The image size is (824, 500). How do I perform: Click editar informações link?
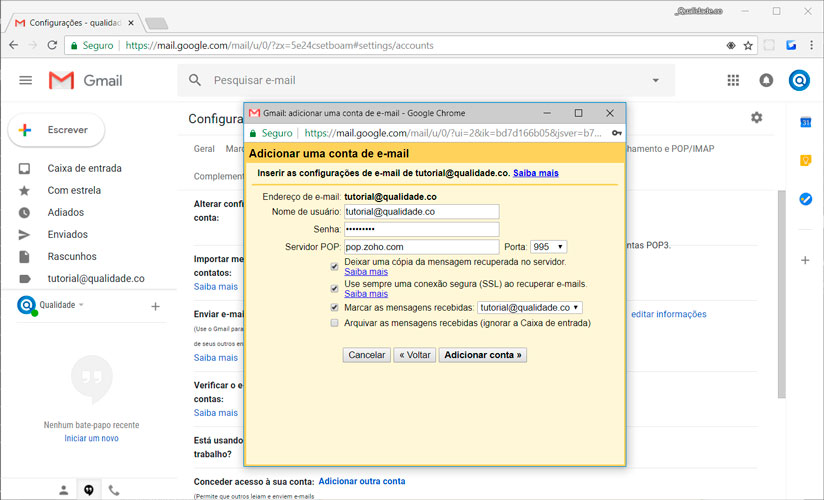click(668, 314)
